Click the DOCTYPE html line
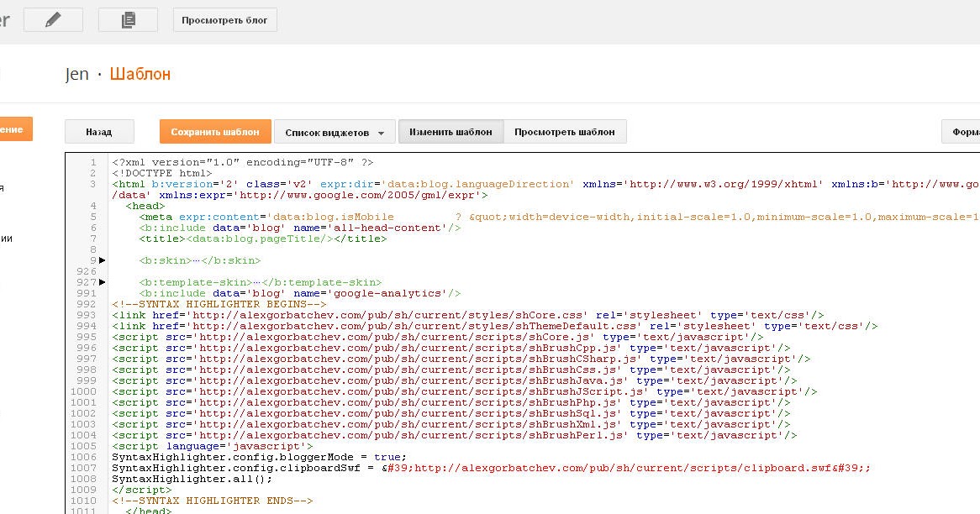This screenshot has width=980, height=514. 162,173
